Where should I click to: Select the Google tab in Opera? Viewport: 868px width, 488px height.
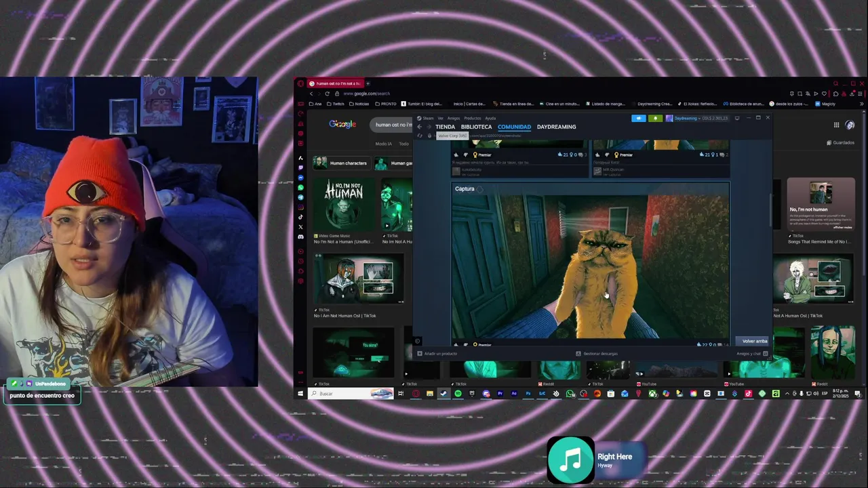click(334, 83)
